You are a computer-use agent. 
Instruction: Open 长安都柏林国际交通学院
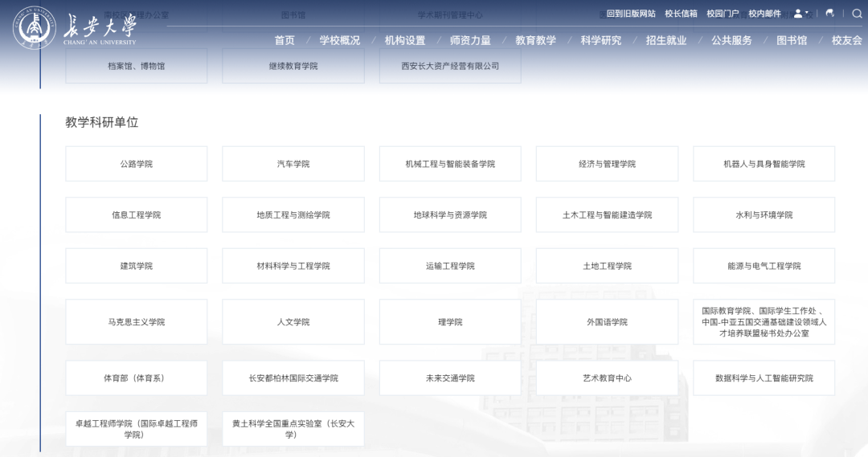[293, 378]
